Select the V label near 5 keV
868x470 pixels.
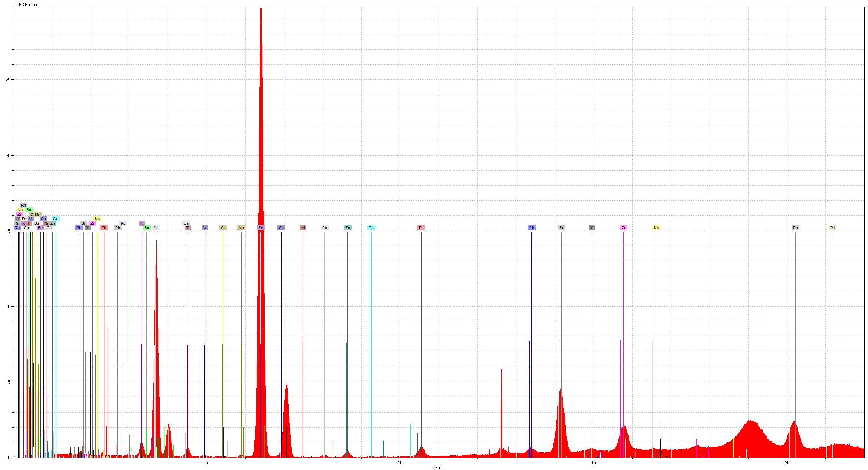[x=205, y=228]
